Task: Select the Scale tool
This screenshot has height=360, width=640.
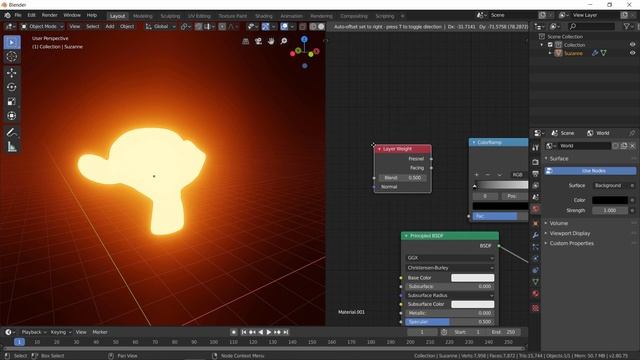Action: coord(12,101)
